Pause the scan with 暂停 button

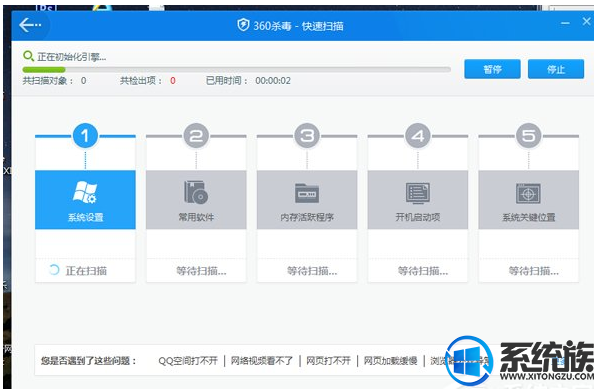click(x=492, y=69)
